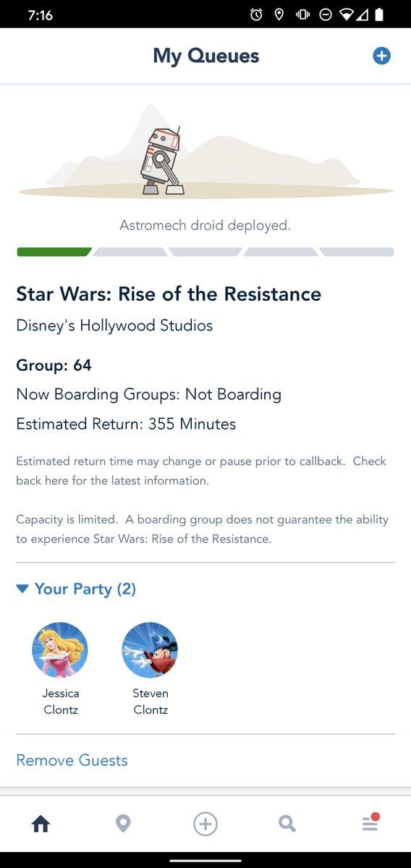
Task: Tap the alarm clock status icon
Action: click(x=256, y=14)
